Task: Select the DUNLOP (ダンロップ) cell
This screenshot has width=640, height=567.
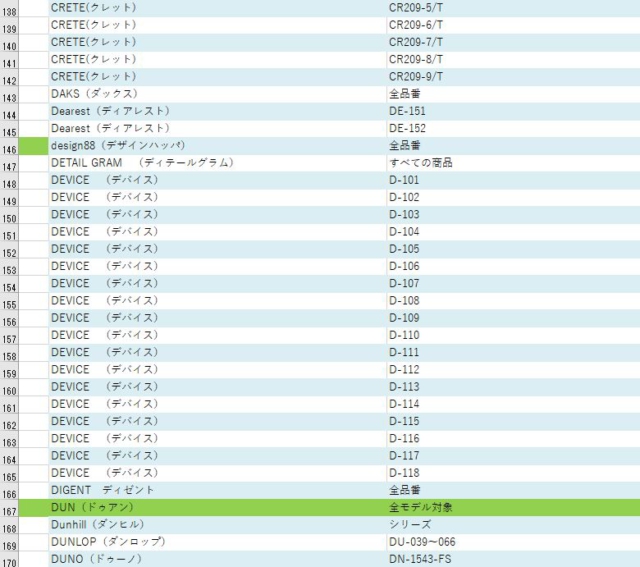Action: pyautogui.click(x=217, y=542)
